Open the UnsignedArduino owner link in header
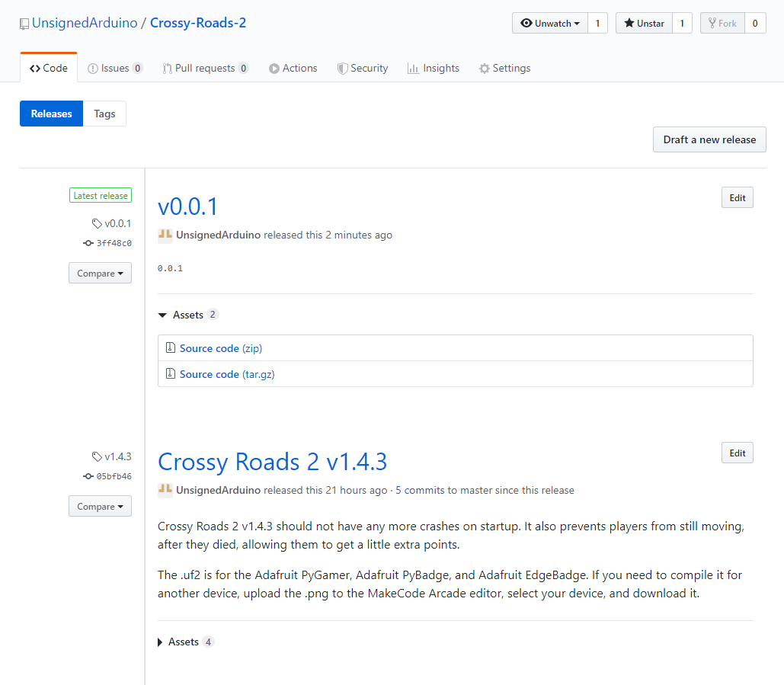This screenshot has height=685, width=784. tap(85, 23)
